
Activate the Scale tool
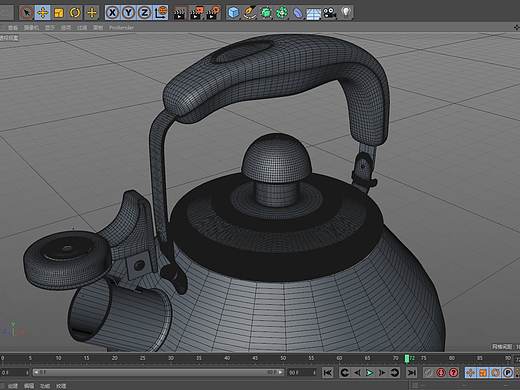tap(59, 13)
